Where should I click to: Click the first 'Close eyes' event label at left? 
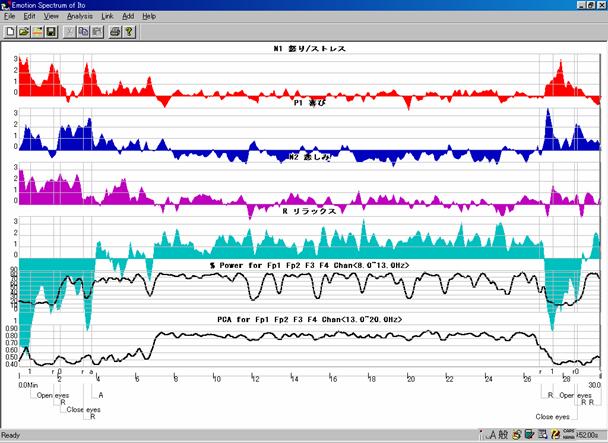pos(83,410)
